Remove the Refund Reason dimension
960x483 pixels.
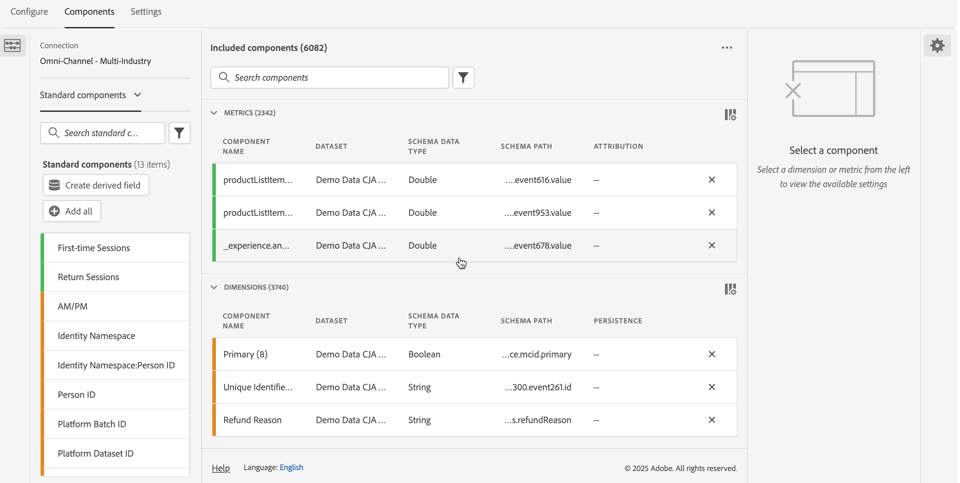tap(712, 420)
